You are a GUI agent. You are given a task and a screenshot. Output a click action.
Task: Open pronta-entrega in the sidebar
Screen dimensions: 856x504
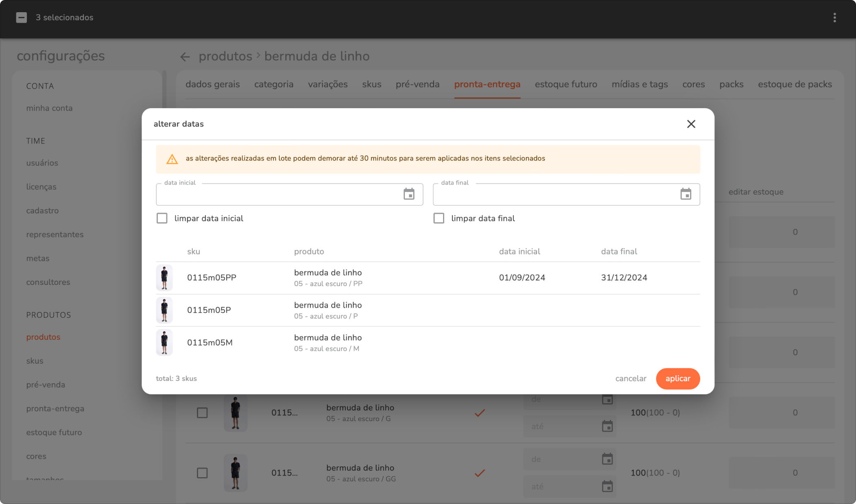pos(55,408)
